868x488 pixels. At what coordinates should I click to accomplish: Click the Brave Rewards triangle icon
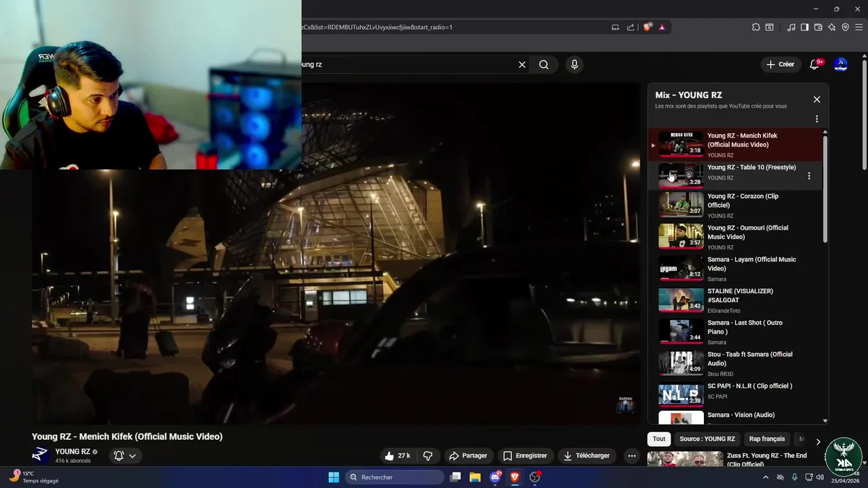pyautogui.click(x=662, y=27)
